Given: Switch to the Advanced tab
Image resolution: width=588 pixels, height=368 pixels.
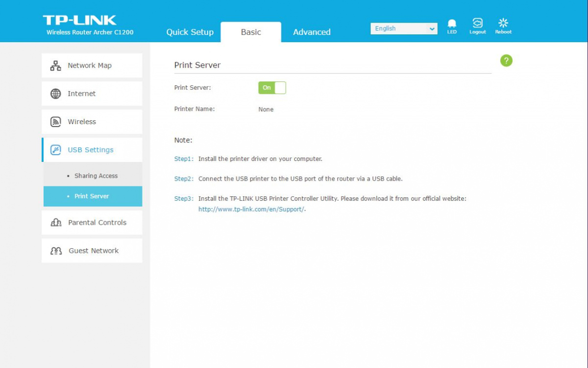Looking at the screenshot, I should 312,32.
